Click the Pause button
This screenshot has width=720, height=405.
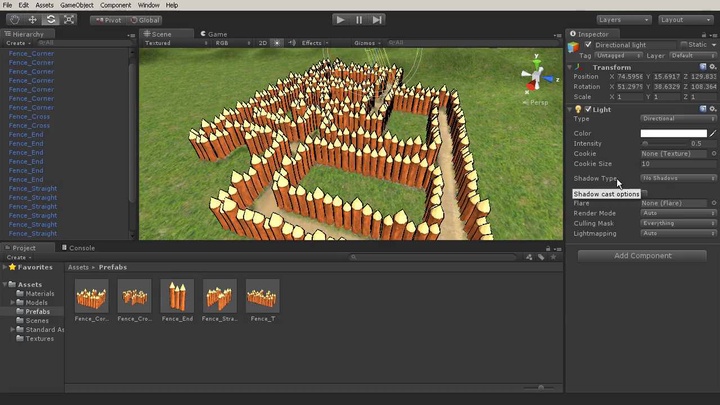coord(359,19)
